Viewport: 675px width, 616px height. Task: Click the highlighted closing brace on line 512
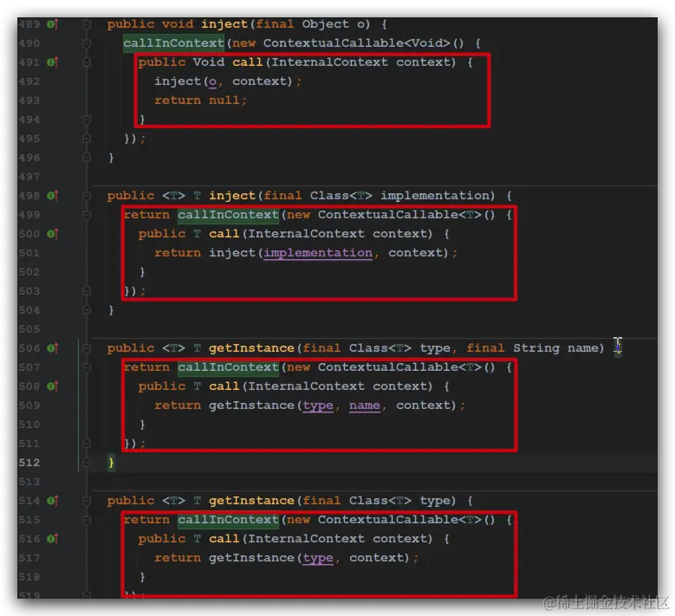click(111, 463)
